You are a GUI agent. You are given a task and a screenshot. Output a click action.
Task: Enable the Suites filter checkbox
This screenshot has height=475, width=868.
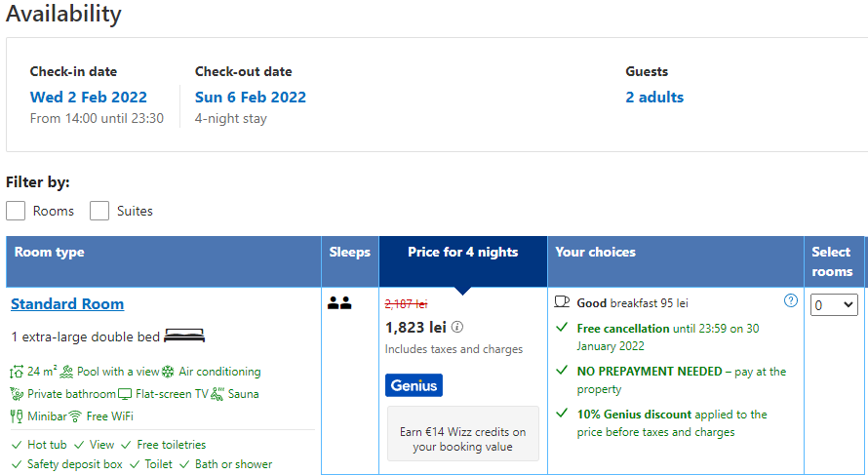[99, 211]
